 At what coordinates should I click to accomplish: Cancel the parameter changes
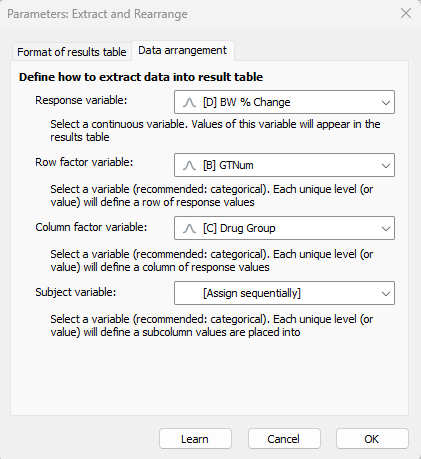pos(284,439)
